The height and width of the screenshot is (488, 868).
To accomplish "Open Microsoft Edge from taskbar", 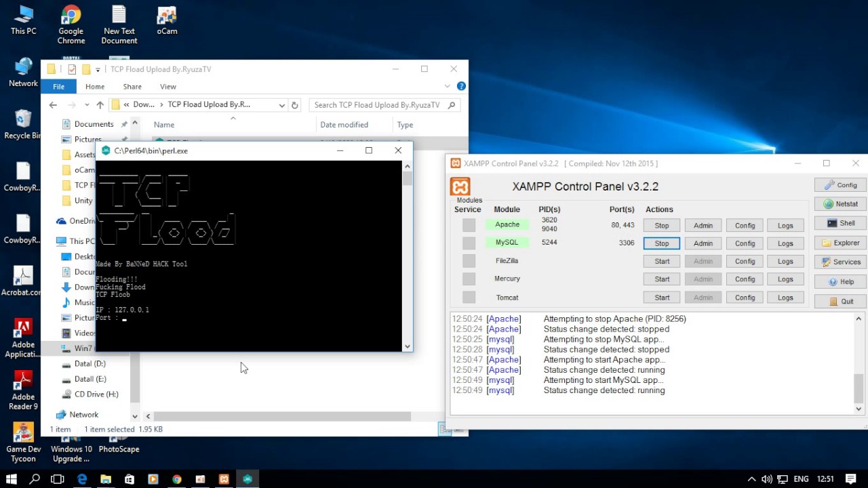I will [82, 479].
